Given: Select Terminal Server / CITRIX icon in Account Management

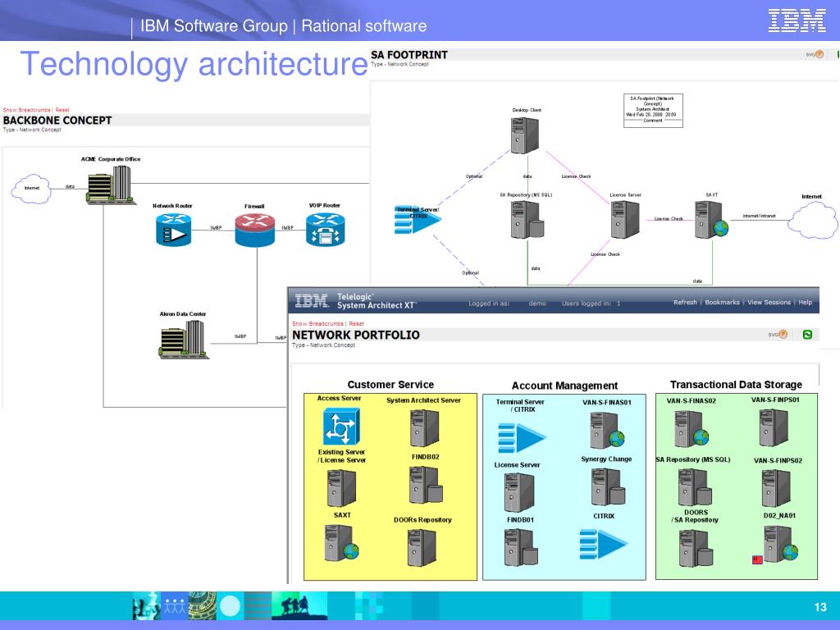Looking at the screenshot, I should coord(522,438).
